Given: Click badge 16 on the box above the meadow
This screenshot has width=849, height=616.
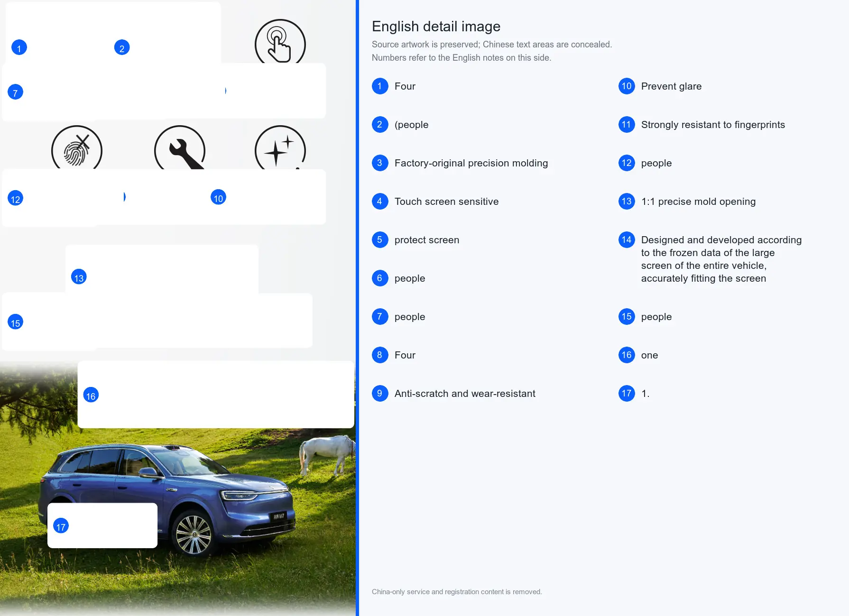Looking at the screenshot, I should pos(91,395).
